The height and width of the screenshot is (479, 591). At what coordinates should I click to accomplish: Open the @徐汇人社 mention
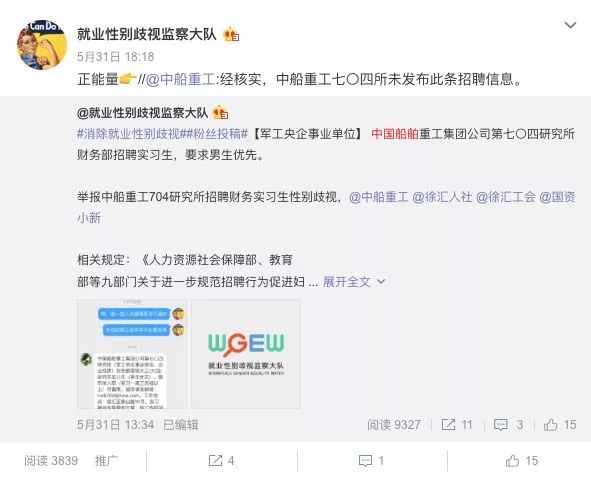coord(442,197)
